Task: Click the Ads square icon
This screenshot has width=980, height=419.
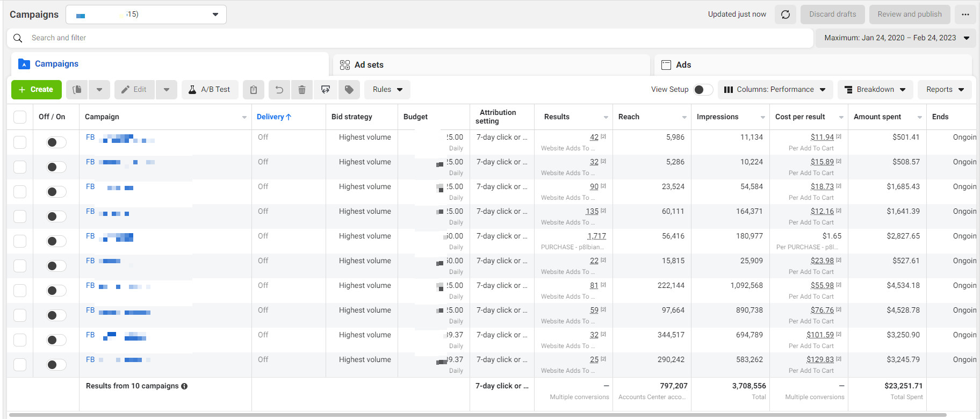Action: click(666, 65)
